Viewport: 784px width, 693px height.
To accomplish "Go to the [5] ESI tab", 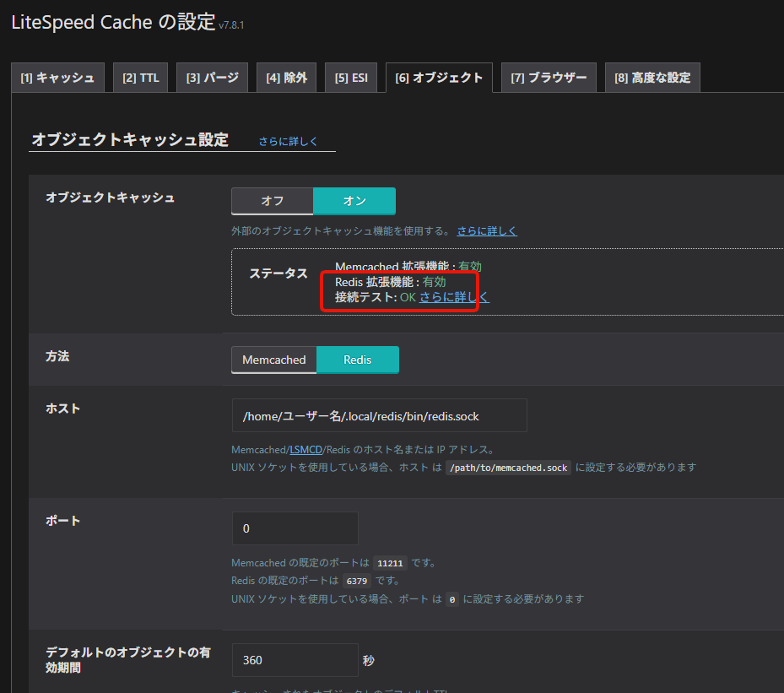I will 351,78.
